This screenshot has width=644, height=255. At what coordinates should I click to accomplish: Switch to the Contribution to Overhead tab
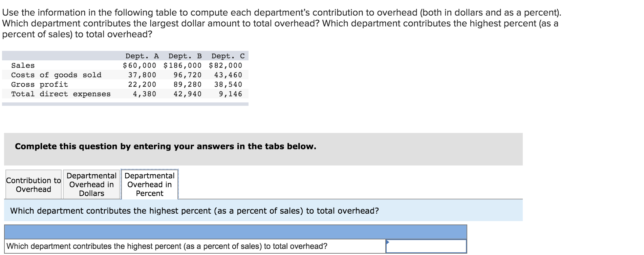(33, 184)
